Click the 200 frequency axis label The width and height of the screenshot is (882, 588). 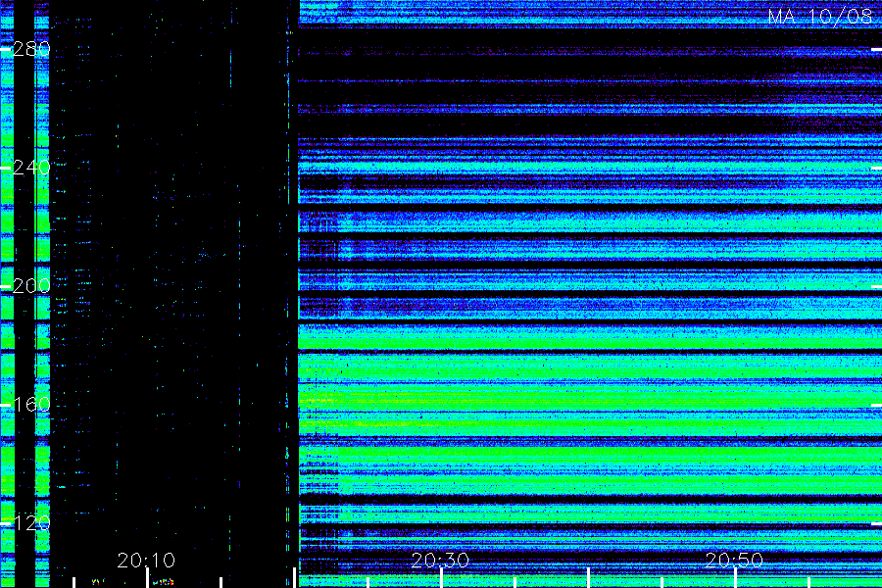coord(31,286)
